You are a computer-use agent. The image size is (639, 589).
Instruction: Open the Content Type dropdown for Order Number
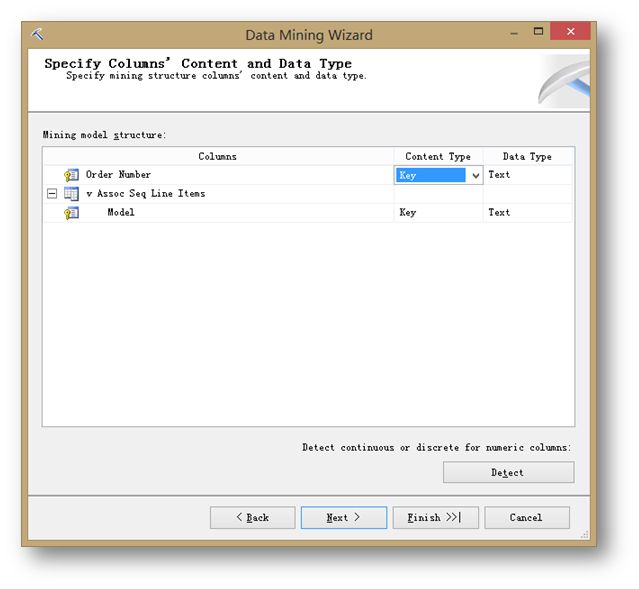pos(475,175)
